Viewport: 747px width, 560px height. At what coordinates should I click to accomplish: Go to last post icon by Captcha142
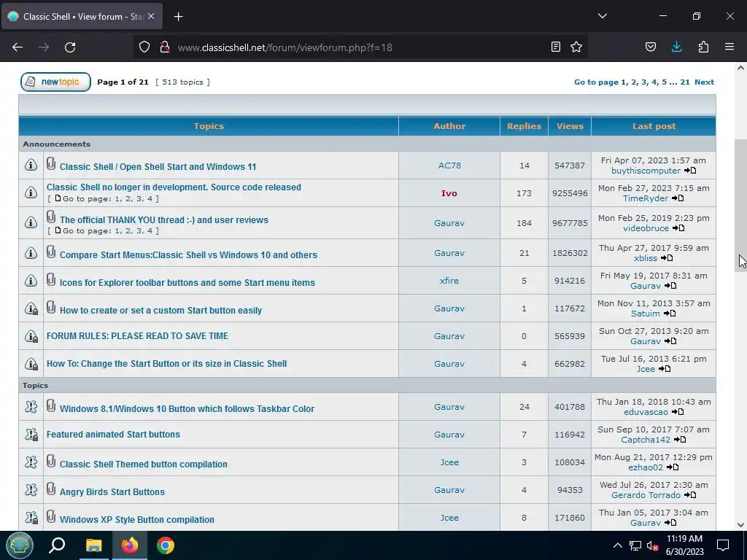click(681, 440)
